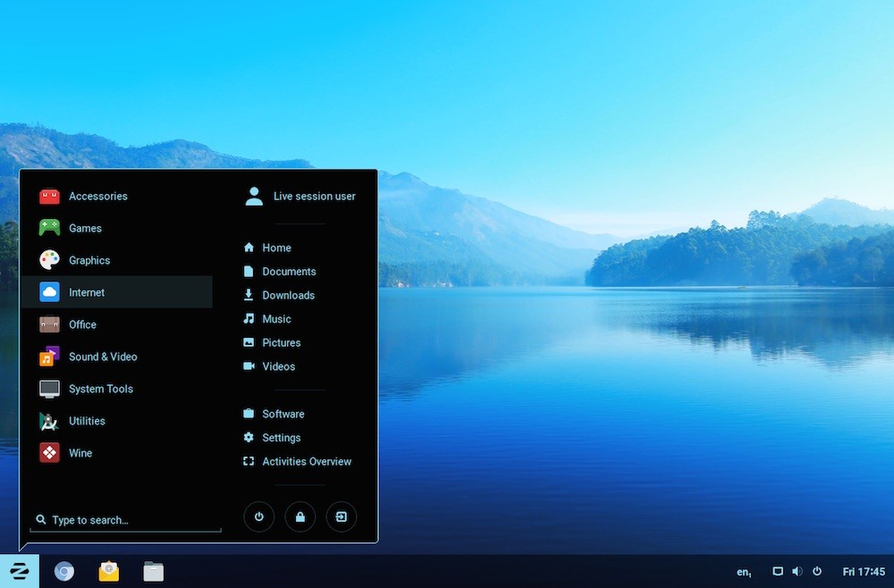Select the Sound & Video music icon

[x=47, y=357]
